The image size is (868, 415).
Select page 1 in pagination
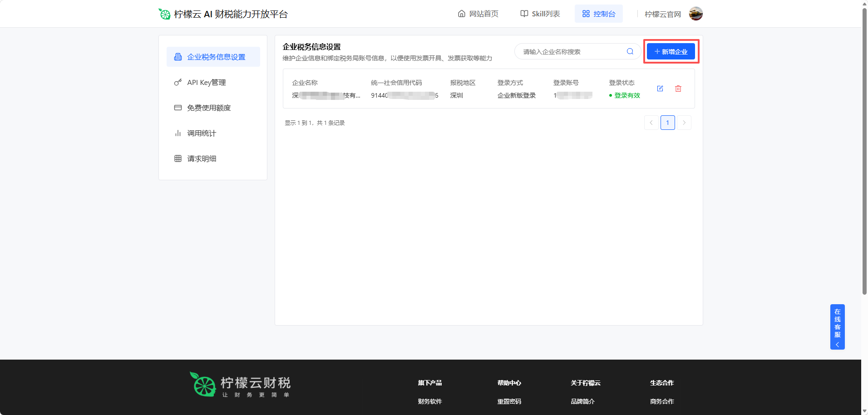[x=668, y=123]
